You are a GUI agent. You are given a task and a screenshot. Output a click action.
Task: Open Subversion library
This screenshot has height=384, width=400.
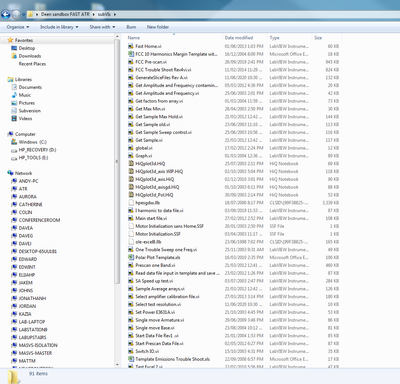(30, 111)
